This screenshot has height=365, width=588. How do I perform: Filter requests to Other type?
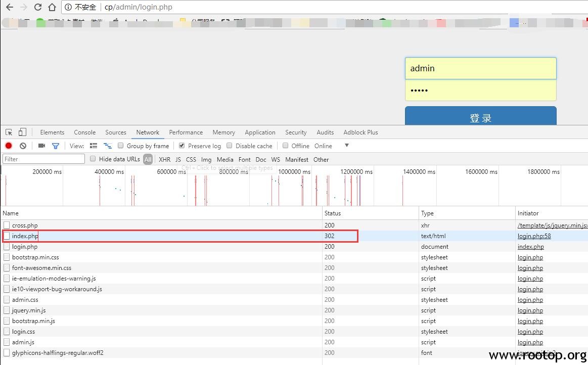coord(321,159)
